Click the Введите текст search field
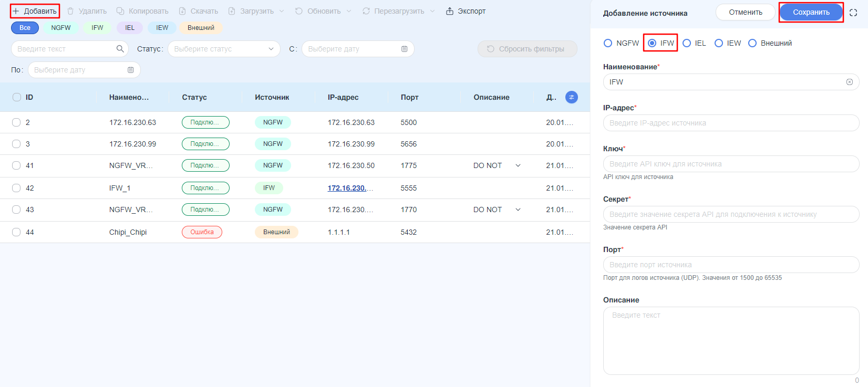This screenshot has height=387, width=868. point(70,49)
